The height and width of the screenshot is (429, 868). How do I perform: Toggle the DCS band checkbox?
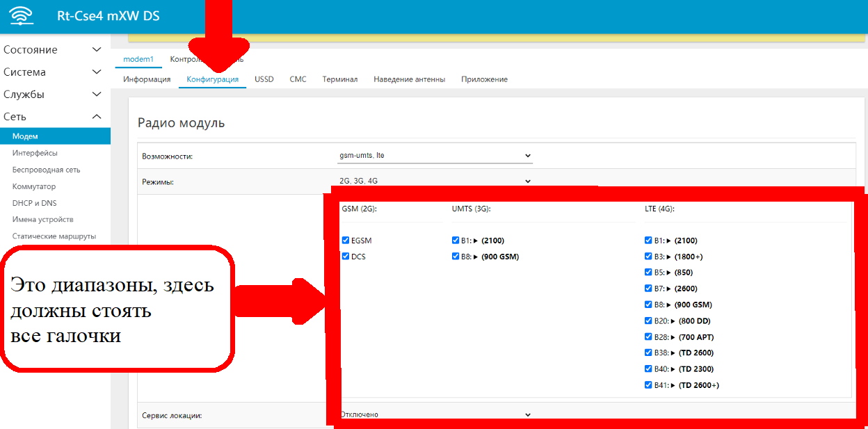click(x=346, y=256)
